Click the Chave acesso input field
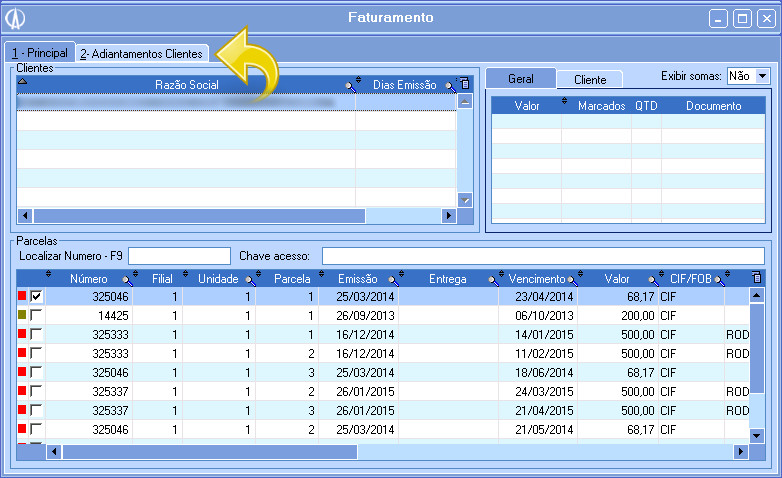The image size is (782, 478). click(x=542, y=256)
